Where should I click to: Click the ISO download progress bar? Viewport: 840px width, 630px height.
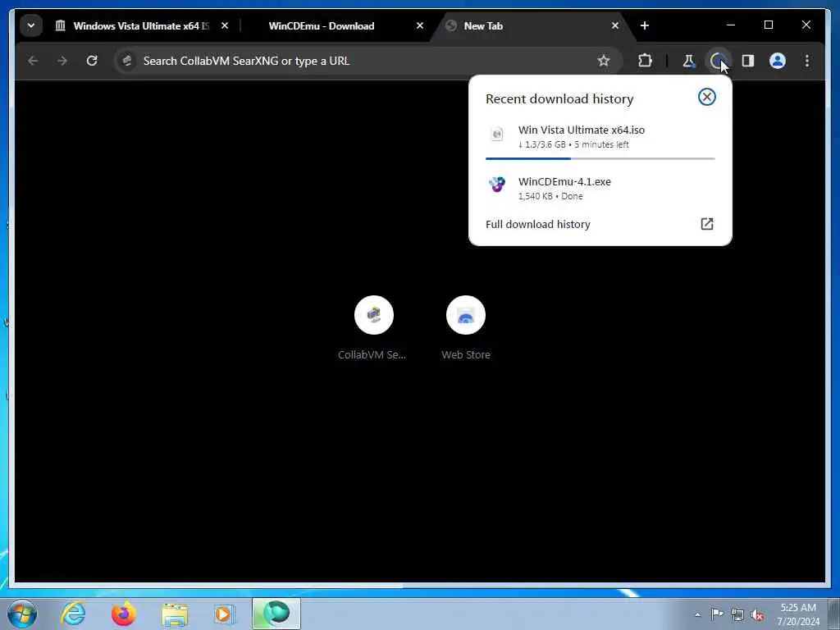pos(600,158)
